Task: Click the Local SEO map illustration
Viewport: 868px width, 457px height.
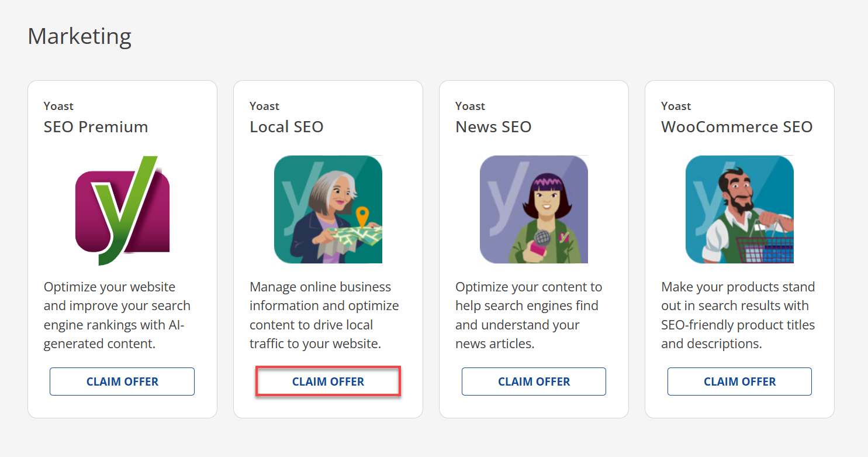Action: (328, 209)
